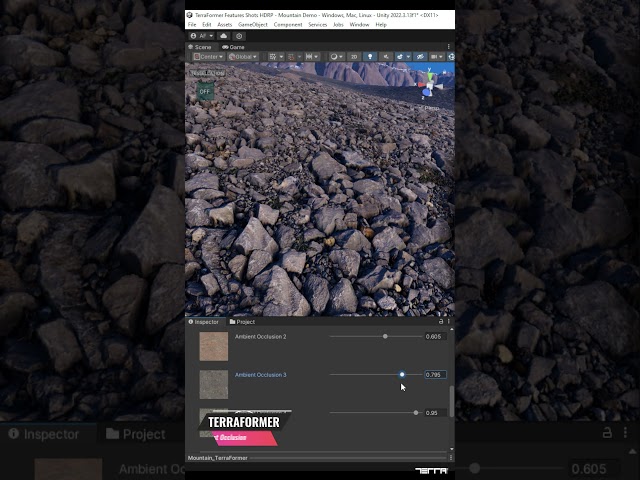Expand grid settings dropdown arrow
This screenshot has height=480, width=640.
click(281, 57)
